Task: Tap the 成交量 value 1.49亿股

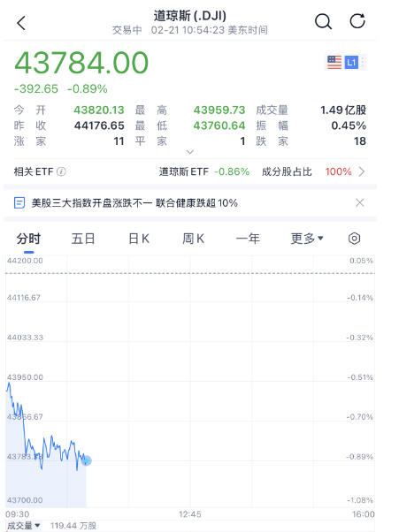Action: [x=343, y=110]
